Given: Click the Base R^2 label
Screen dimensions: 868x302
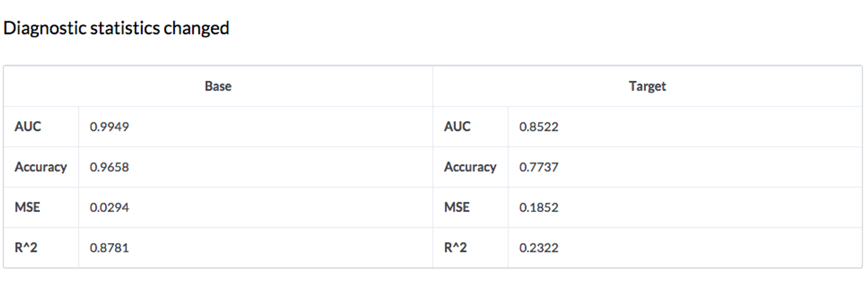Looking at the screenshot, I should pos(26,248).
